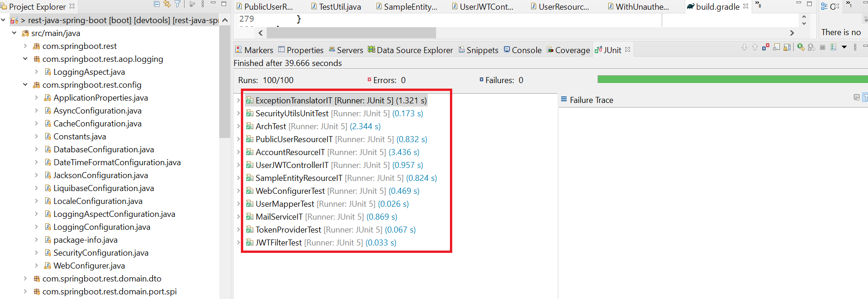The width and height of the screenshot is (868, 299).
Task: Open Project Explorer filter icon
Action: pos(178,4)
